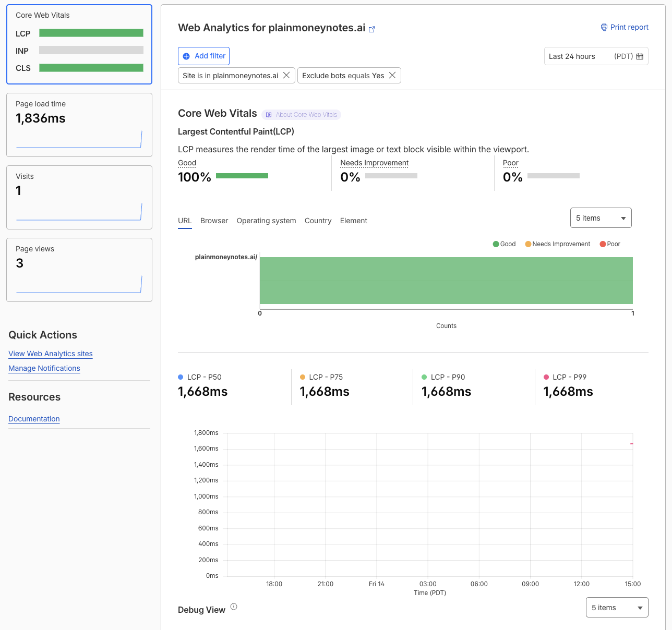Screen dimensions: 672x630
Task: Select the Visits card
Action: pos(79,197)
